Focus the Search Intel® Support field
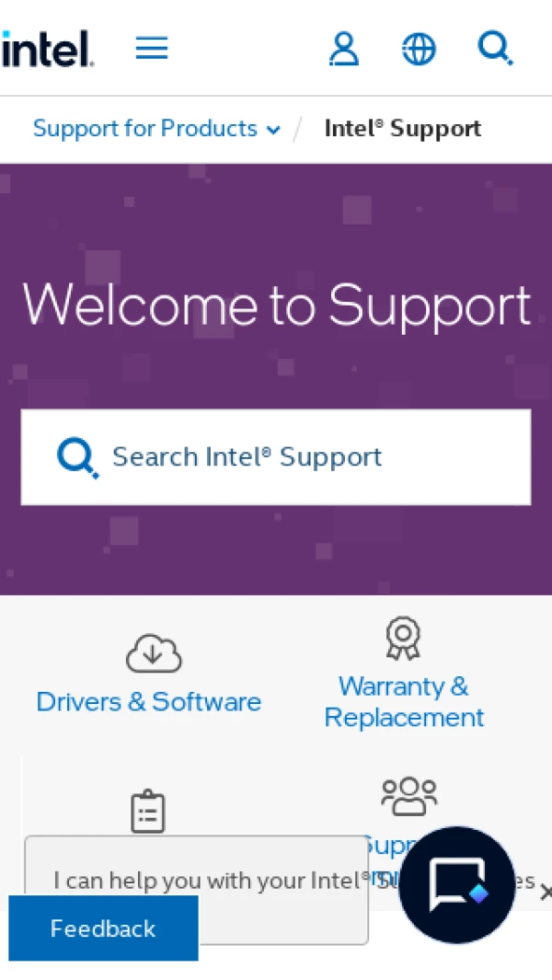Screen dimensions: 552x980 click(276, 457)
